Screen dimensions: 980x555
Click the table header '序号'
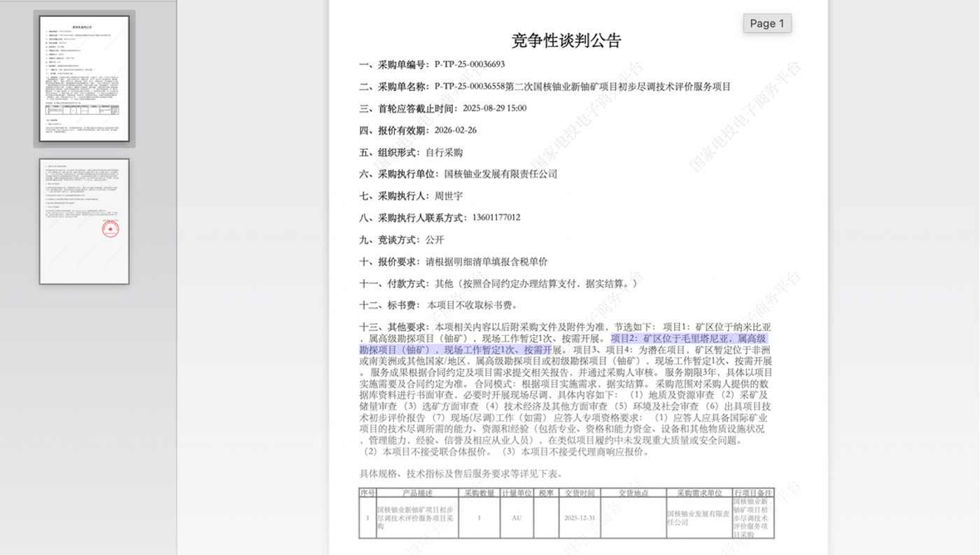point(367,493)
